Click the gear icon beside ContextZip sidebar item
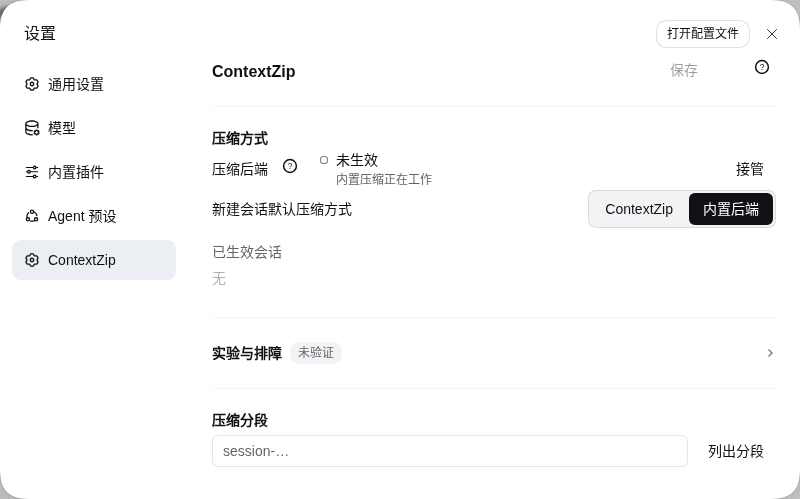 [32, 260]
